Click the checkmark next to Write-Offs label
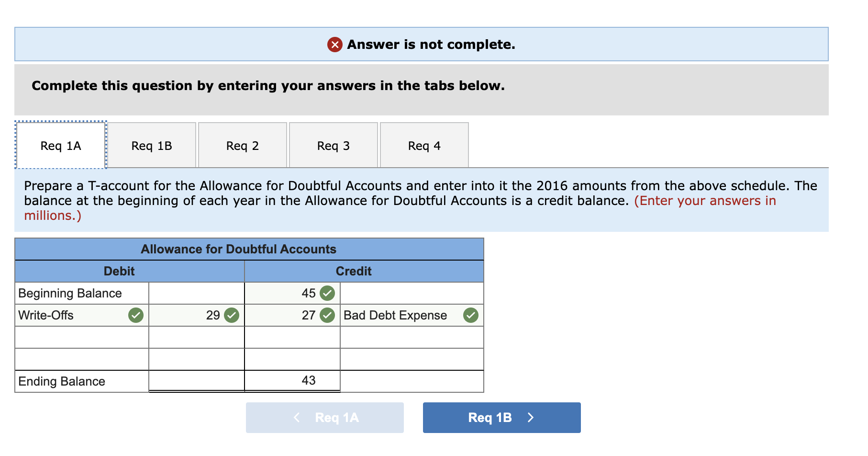Image resolution: width=868 pixels, height=456 pixels. (x=135, y=315)
